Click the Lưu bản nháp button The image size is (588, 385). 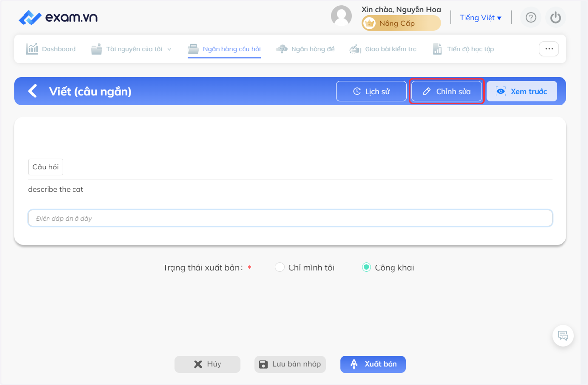pos(290,364)
